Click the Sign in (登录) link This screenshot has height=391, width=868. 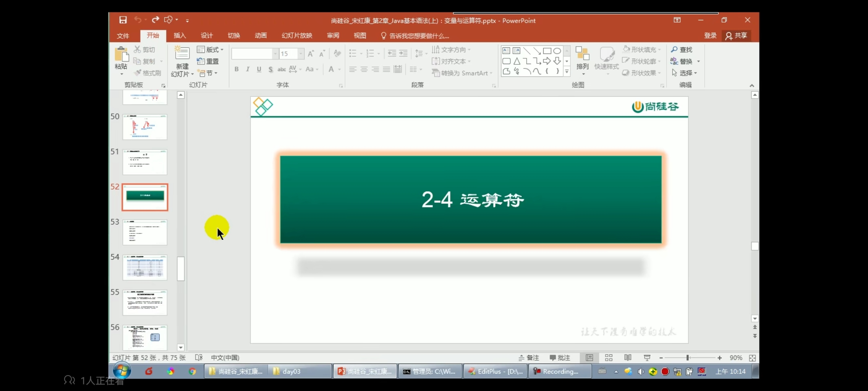[x=710, y=35]
